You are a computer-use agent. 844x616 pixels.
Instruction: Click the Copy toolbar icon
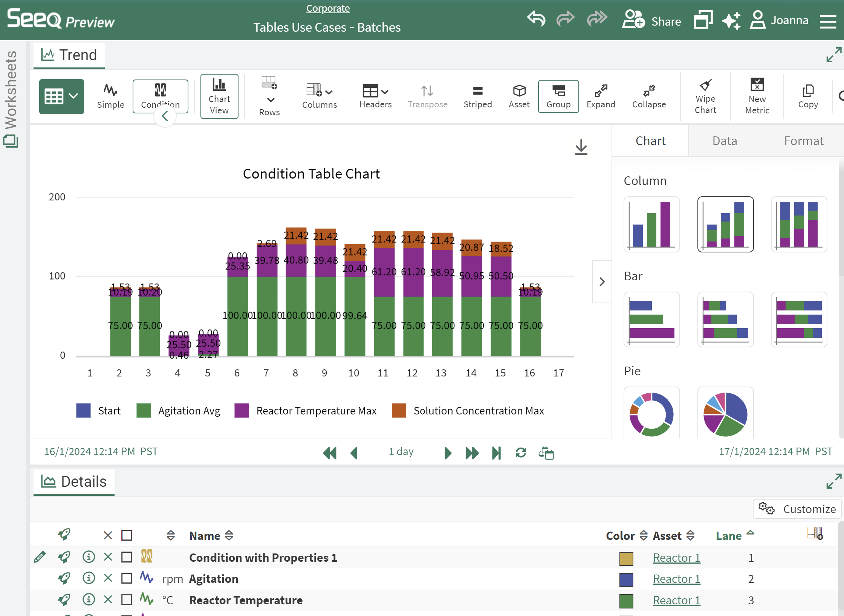pyautogui.click(x=808, y=96)
